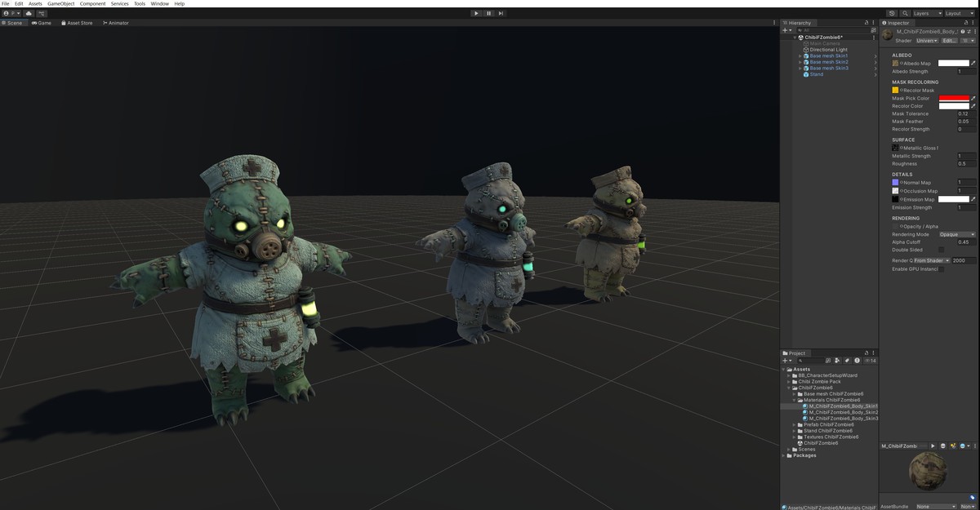Select Directional Light in Hierarchy

click(x=829, y=50)
